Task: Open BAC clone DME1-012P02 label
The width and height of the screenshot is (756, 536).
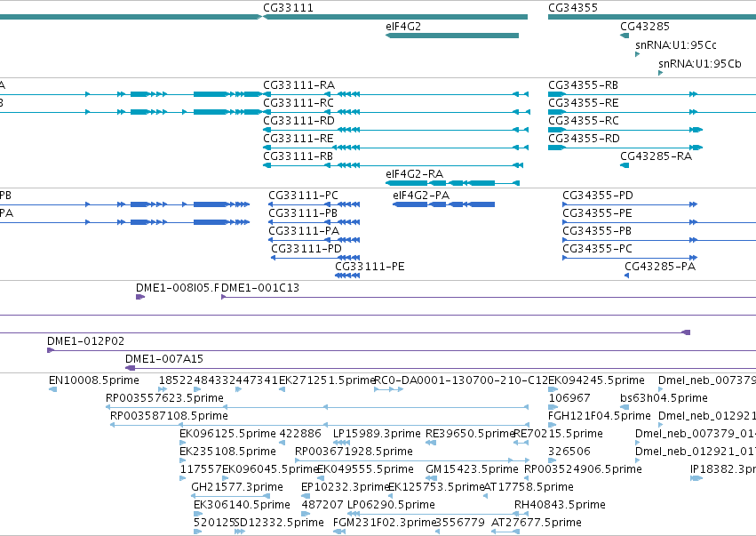Action: pos(86,341)
